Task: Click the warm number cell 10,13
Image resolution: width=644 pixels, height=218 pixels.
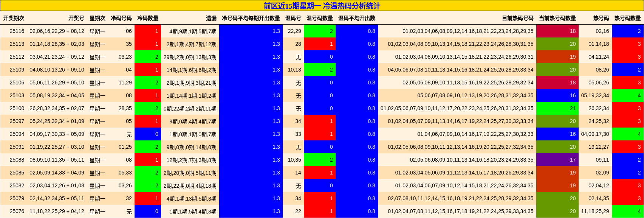Action: click(x=294, y=70)
